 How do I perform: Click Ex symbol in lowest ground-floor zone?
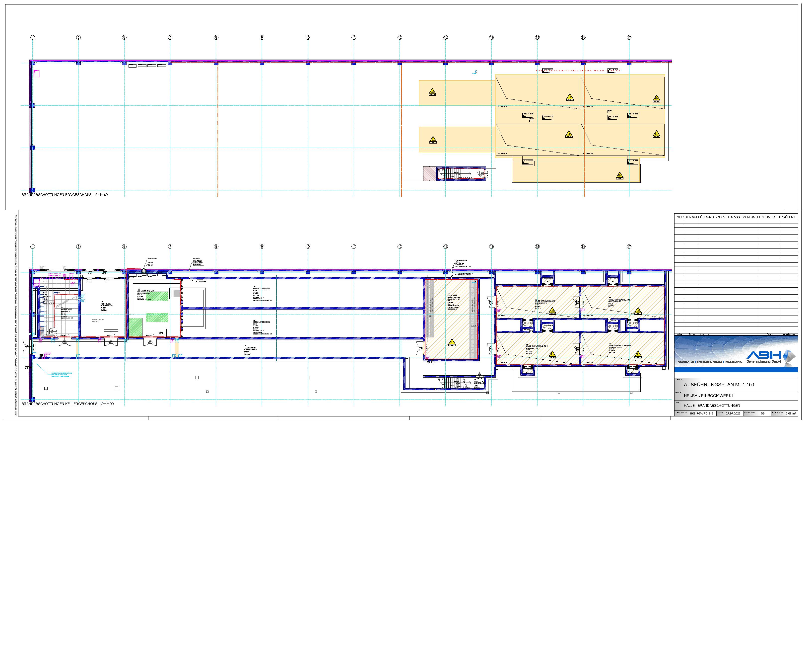coord(619,176)
